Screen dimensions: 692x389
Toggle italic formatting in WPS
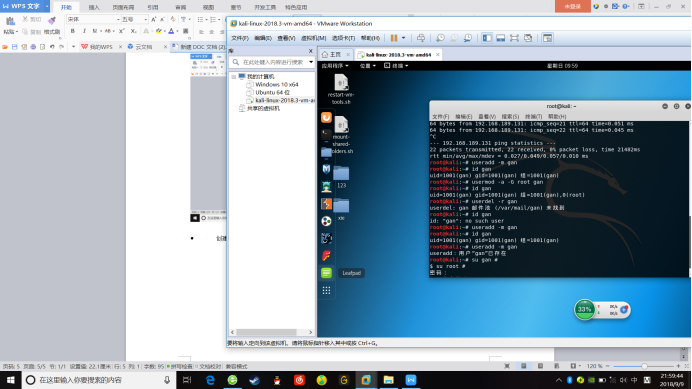(84, 31)
